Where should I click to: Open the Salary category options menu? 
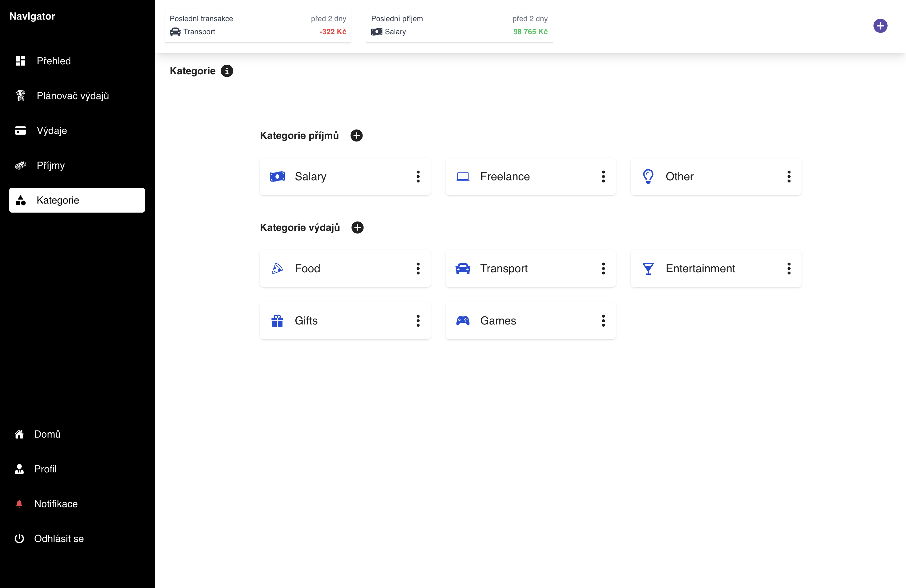point(418,177)
